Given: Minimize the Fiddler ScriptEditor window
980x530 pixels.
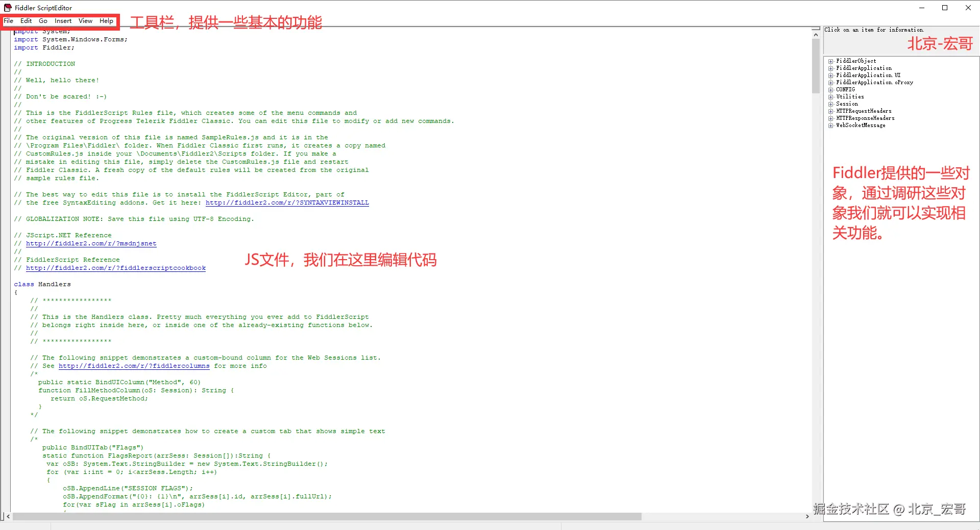Looking at the screenshot, I should tap(922, 8).
